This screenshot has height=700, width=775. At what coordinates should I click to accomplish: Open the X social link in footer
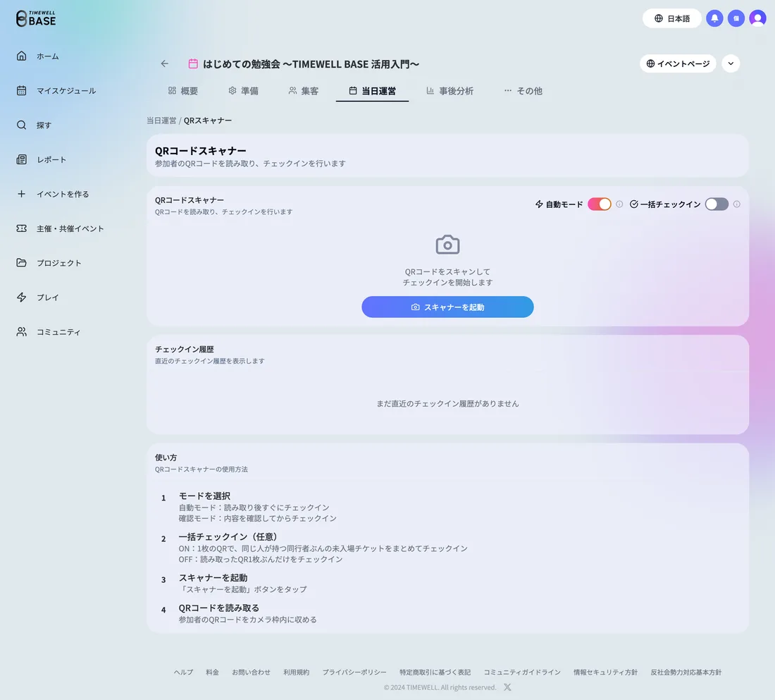507,687
